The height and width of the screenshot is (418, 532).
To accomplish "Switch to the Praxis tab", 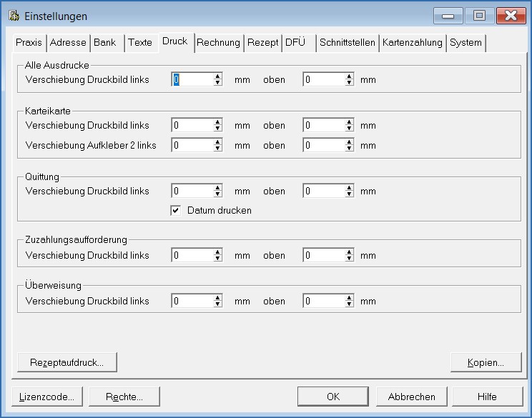I will [x=29, y=43].
